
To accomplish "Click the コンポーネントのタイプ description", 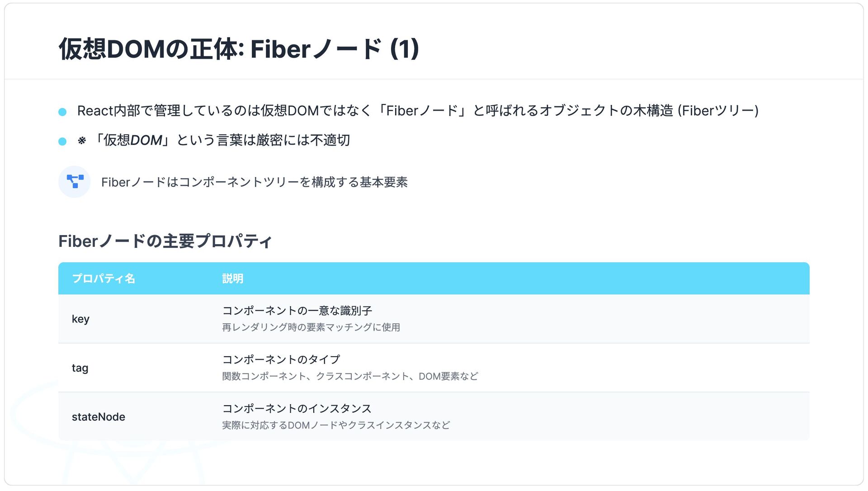I will tap(281, 359).
